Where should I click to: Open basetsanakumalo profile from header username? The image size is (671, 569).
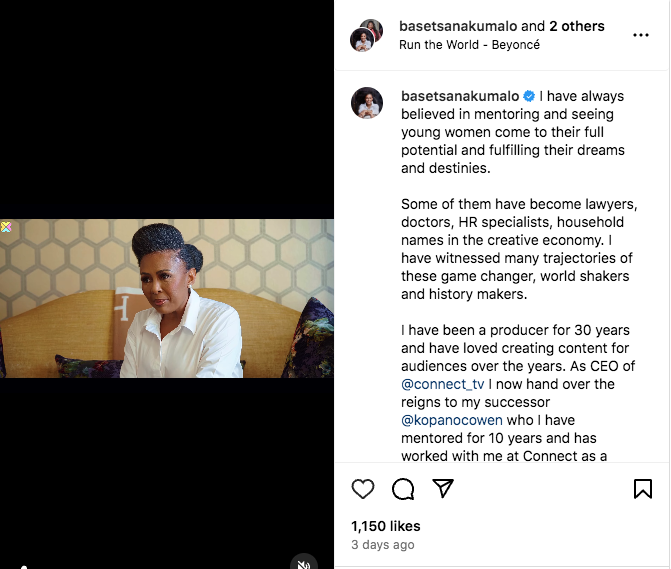(x=459, y=26)
